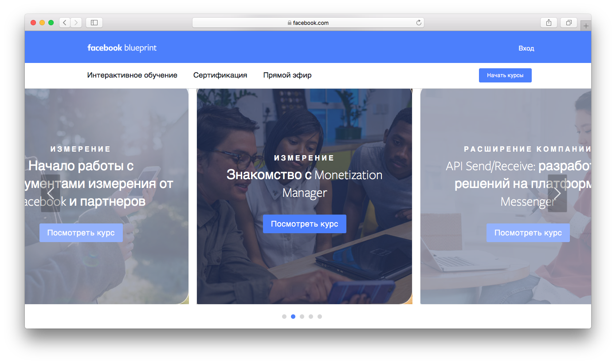Click РАСШИРЕНИЕ КОМПАНИИ category label
Viewport: 616px width, 364px height.
pyautogui.click(x=527, y=149)
